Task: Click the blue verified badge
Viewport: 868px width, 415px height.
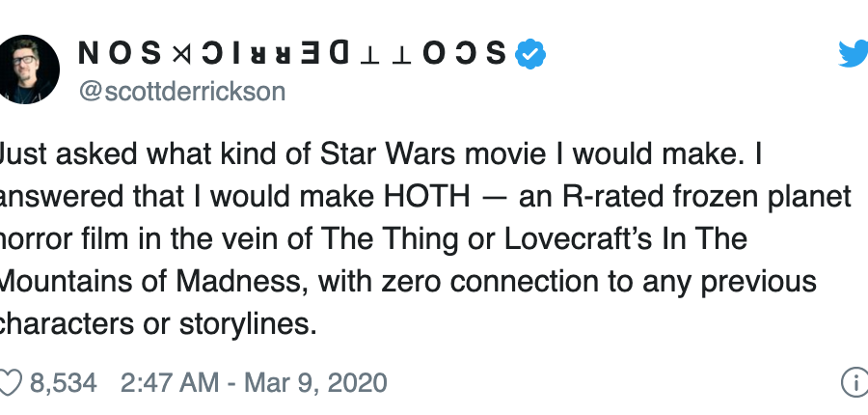Action: coord(530,54)
